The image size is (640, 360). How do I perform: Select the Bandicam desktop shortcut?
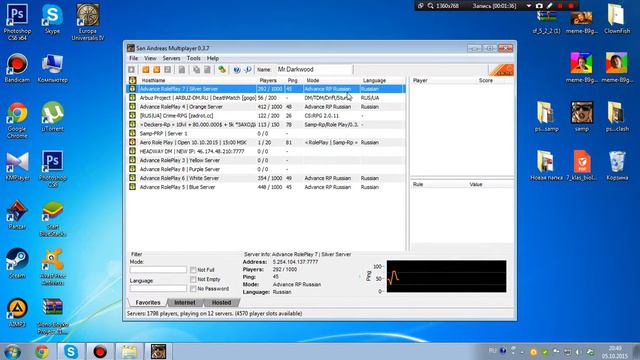[x=17, y=68]
